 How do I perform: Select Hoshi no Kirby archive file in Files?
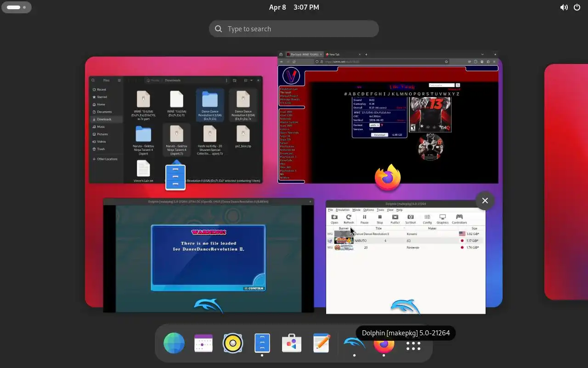coord(210,140)
